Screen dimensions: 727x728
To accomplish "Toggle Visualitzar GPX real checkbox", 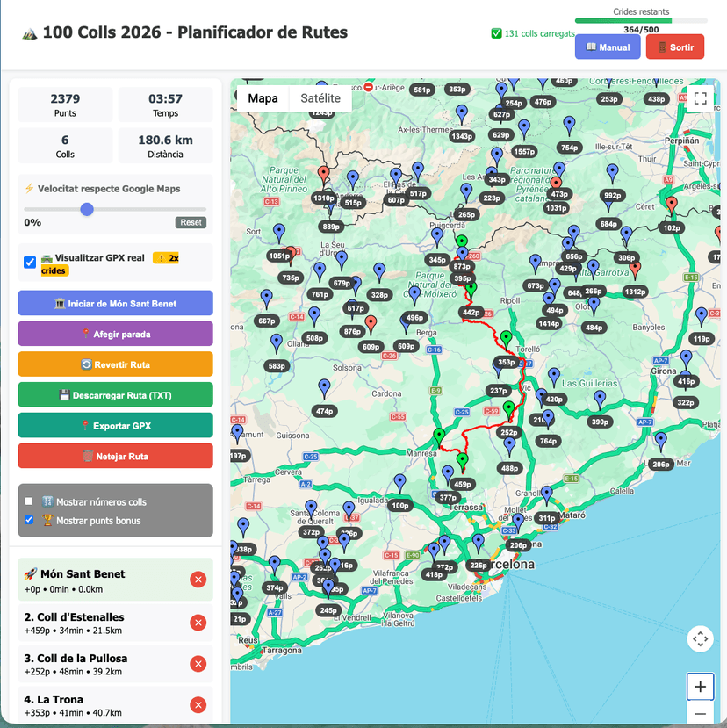I will pos(30,262).
